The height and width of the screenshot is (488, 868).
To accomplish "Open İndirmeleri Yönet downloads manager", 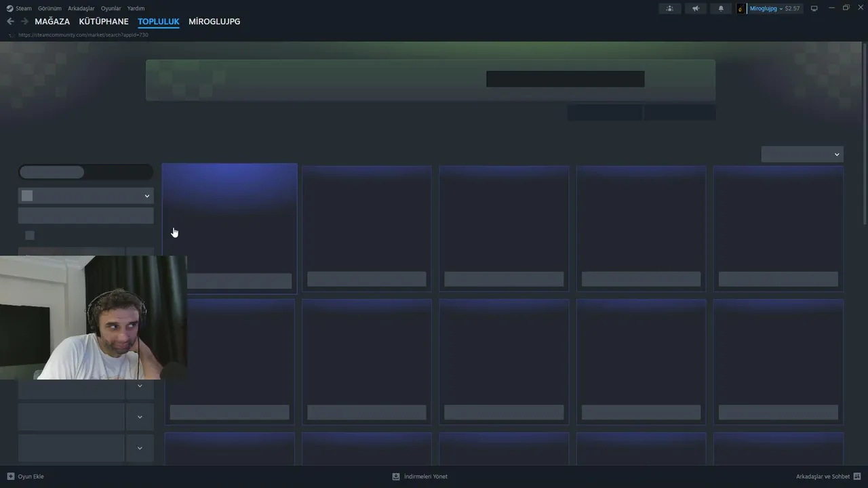I will tap(420, 476).
